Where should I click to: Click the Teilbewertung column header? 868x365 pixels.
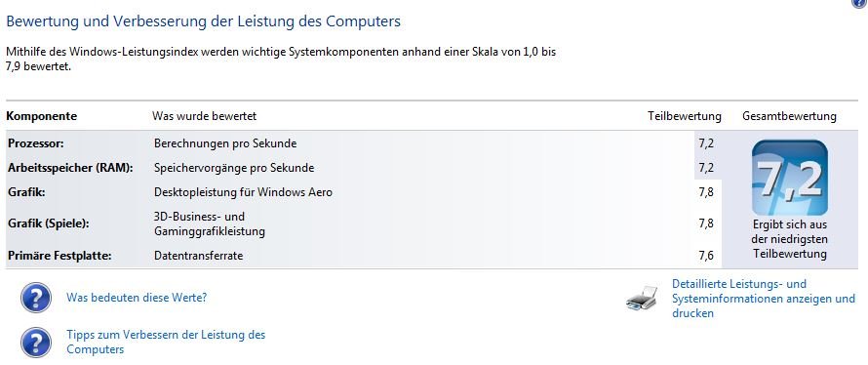click(x=685, y=116)
